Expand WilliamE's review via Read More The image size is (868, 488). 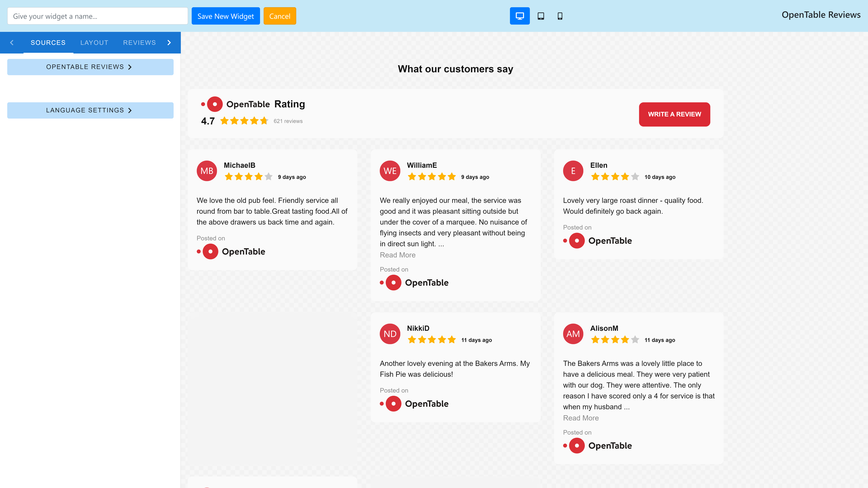click(398, 255)
